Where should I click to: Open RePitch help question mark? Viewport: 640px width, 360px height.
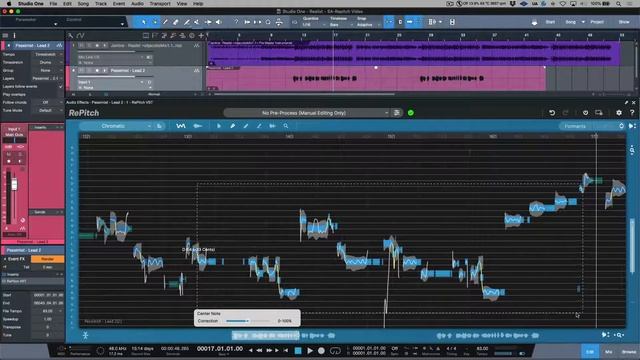point(632,113)
